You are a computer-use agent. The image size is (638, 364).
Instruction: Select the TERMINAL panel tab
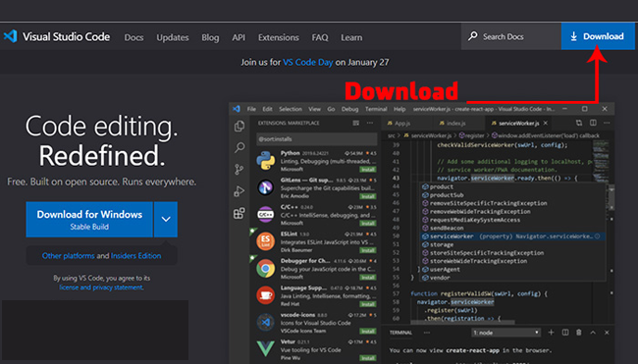click(x=400, y=333)
